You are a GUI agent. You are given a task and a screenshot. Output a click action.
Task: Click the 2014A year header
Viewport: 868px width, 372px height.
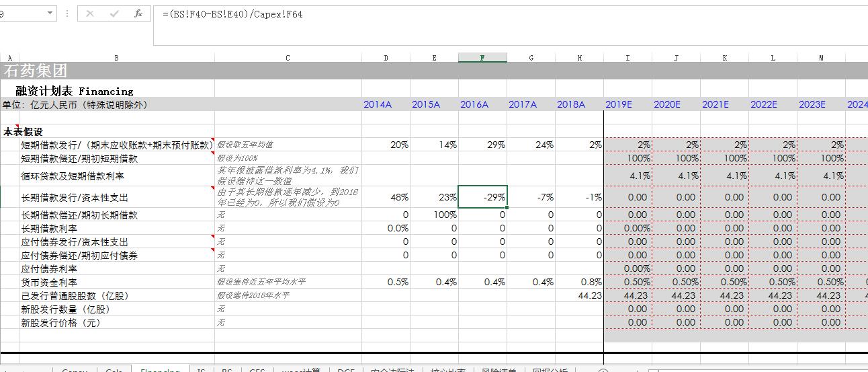tap(378, 104)
